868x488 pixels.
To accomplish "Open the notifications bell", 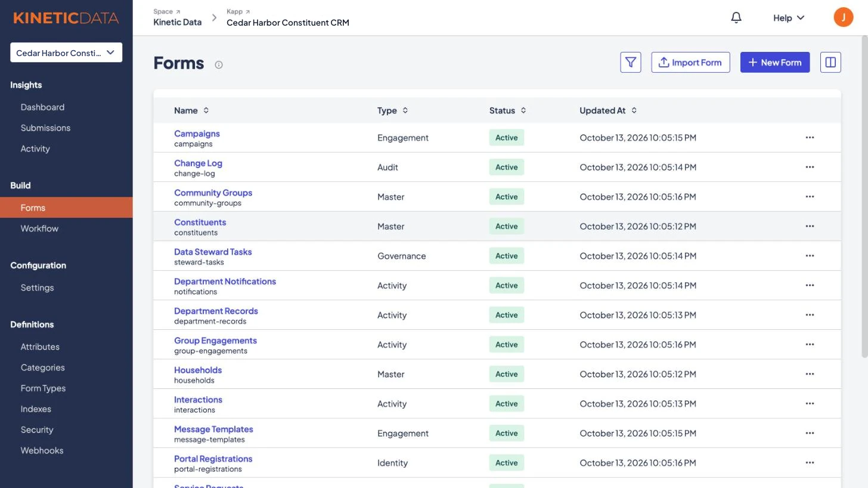I will pos(736,18).
